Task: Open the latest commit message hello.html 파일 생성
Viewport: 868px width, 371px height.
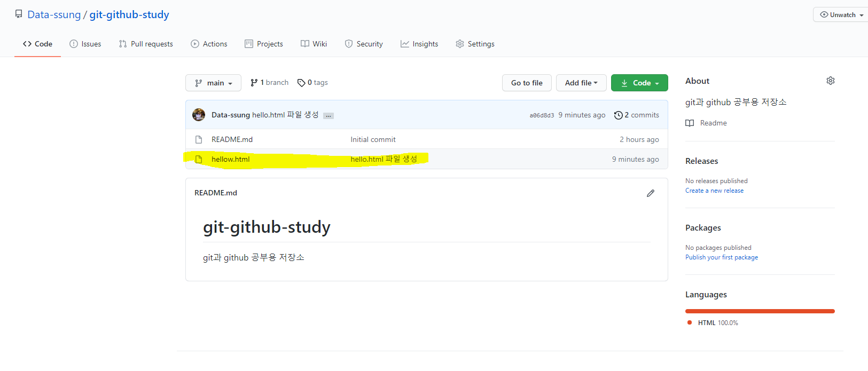Action: pos(286,115)
